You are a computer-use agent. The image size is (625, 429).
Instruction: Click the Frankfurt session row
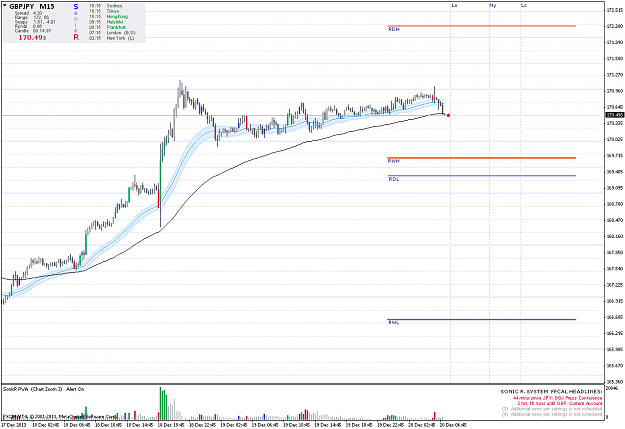point(107,27)
